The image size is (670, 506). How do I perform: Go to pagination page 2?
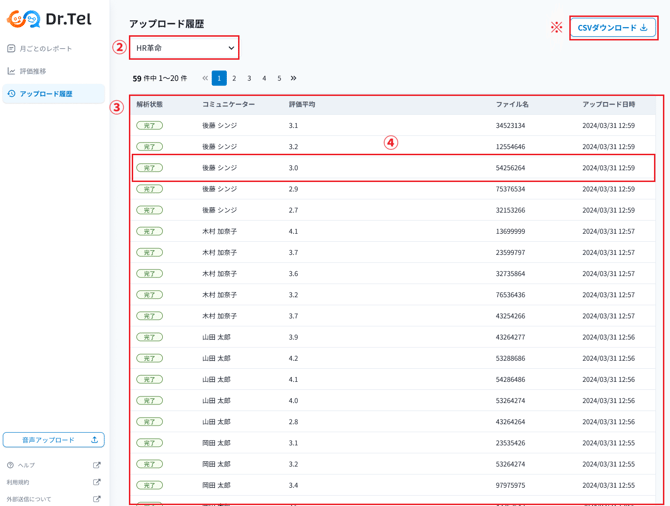point(234,78)
